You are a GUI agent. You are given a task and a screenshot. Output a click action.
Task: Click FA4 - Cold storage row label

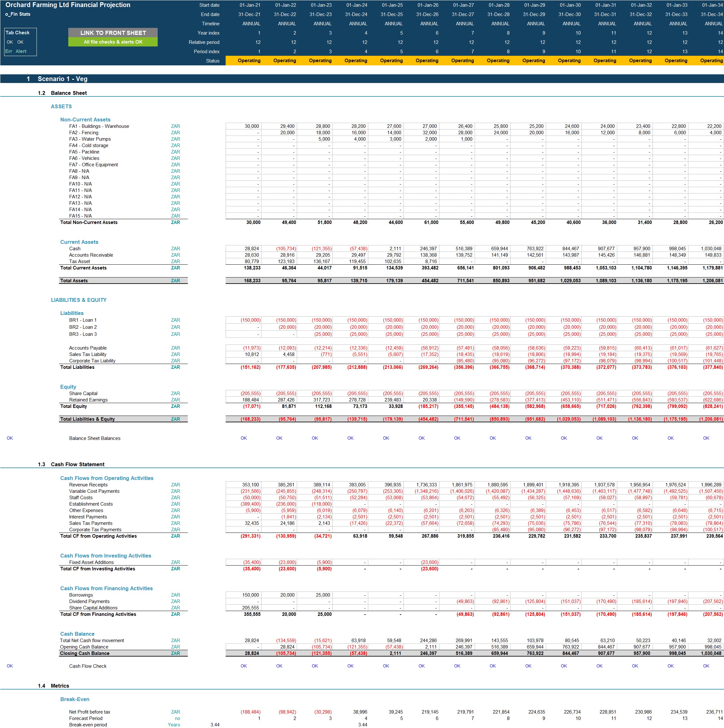(88, 145)
